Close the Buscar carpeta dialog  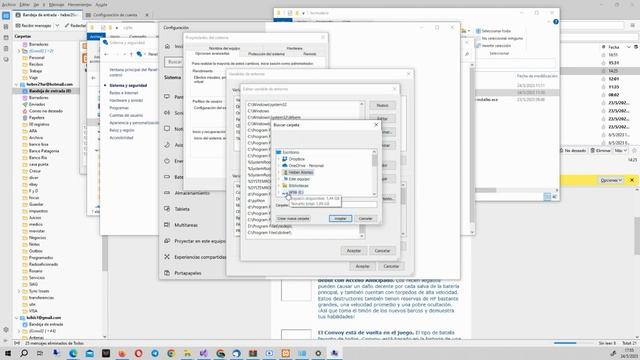(376, 124)
